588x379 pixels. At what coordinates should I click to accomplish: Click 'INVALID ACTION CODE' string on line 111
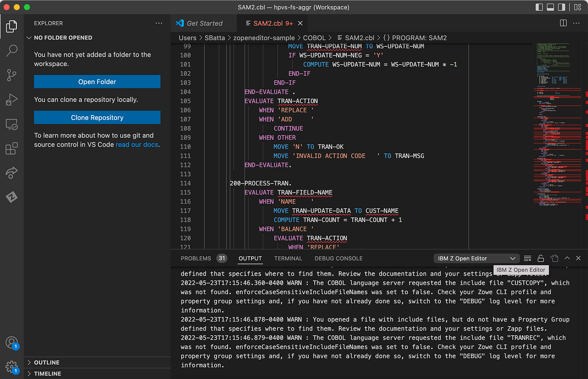click(x=336, y=156)
